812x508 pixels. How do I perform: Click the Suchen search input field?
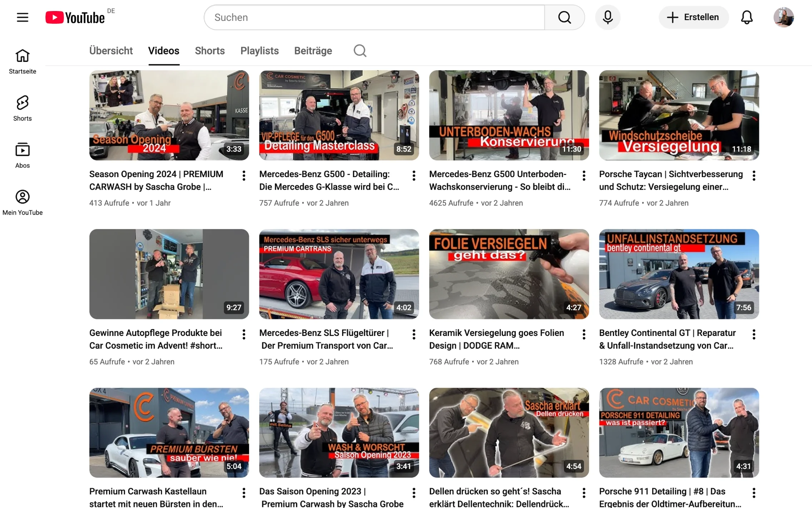pyautogui.click(x=374, y=17)
